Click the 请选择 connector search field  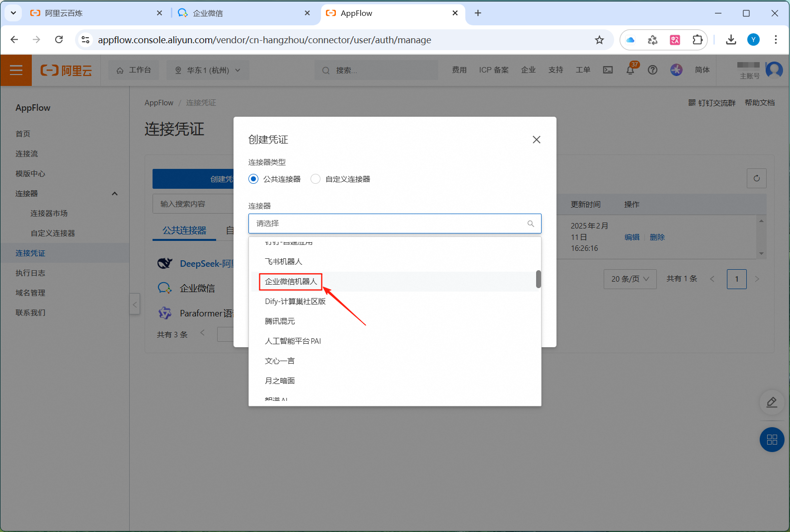[395, 224]
